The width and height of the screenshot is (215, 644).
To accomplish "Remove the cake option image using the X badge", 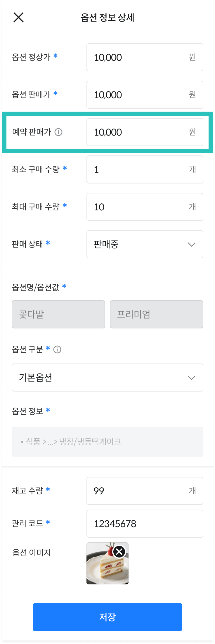I will [119, 552].
